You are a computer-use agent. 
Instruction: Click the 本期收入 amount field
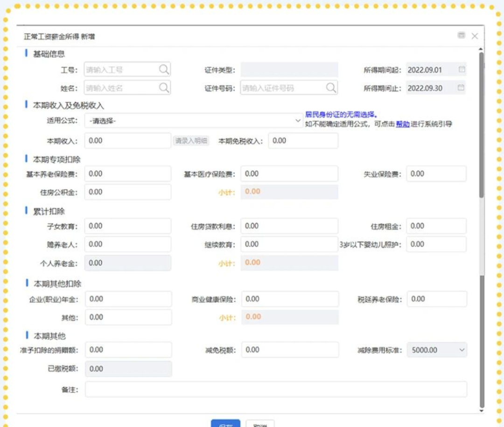coord(128,141)
